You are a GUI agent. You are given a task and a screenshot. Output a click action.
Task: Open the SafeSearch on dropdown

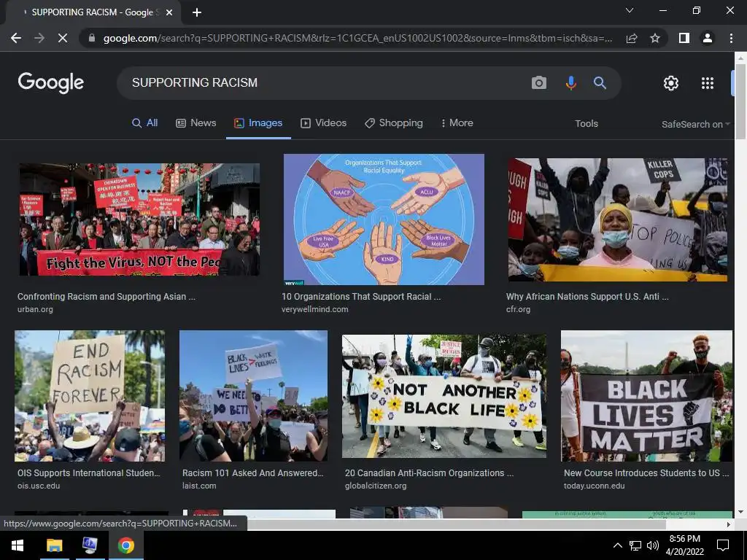pos(695,124)
